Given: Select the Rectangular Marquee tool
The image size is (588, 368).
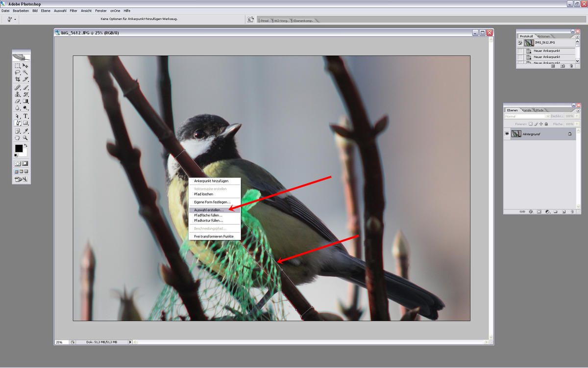Looking at the screenshot, I should [x=17, y=66].
